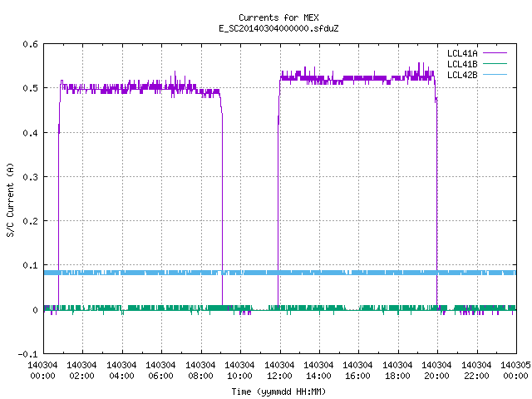Viewport: 532px width, 399px height.
Task: Click the "Currents for MEX" chart title
Action: (x=278, y=17)
